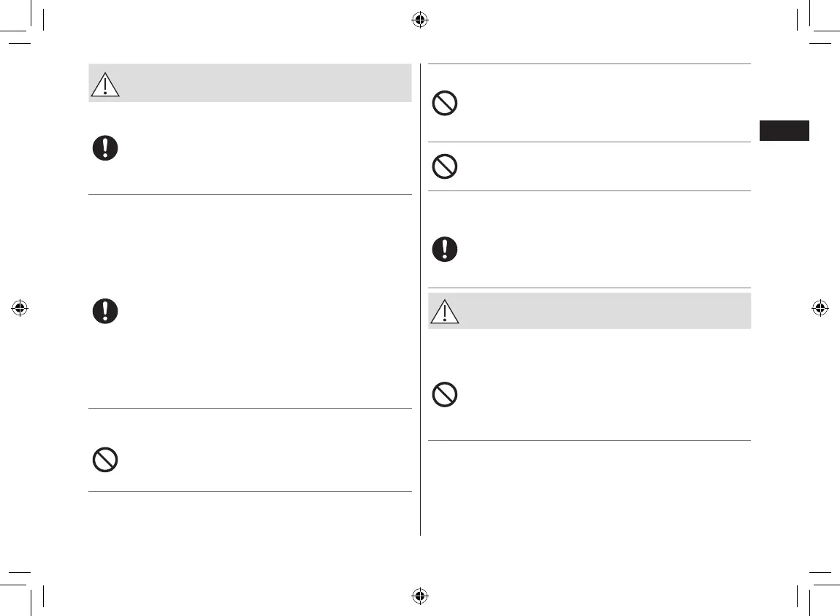The image size is (840, 616).
Task: Click the warning triangle in the left column banner
Action: [x=104, y=85]
